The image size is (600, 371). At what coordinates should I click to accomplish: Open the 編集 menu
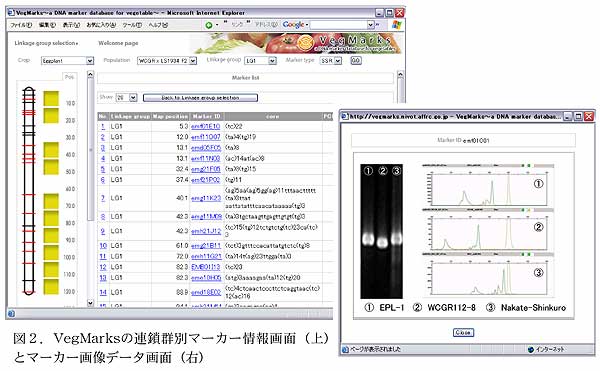(x=47, y=25)
